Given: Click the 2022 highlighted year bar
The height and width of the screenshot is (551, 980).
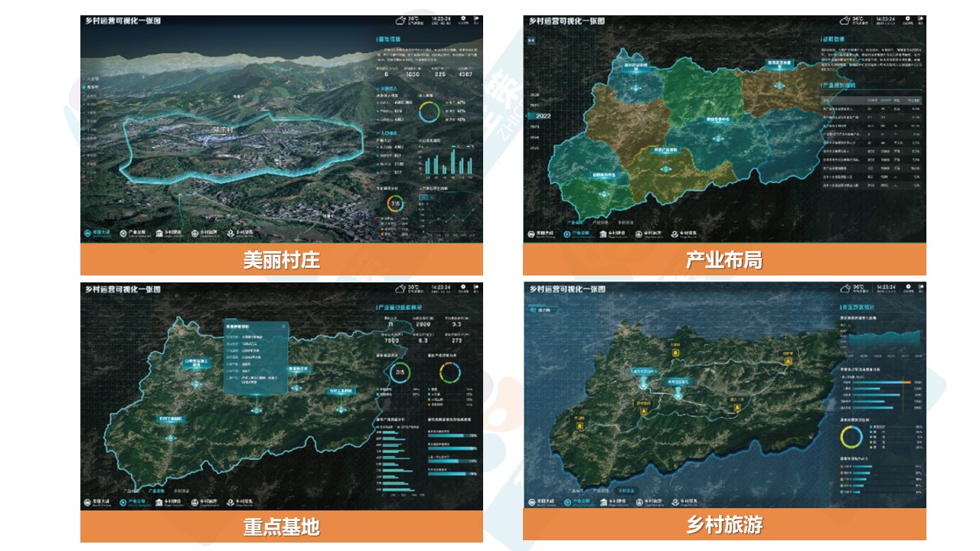Looking at the screenshot, I should click(x=544, y=116).
